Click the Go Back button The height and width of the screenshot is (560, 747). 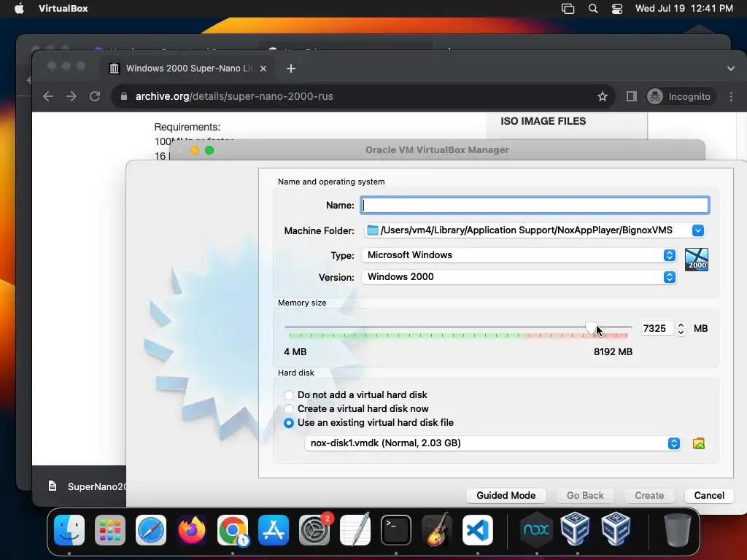click(x=585, y=496)
